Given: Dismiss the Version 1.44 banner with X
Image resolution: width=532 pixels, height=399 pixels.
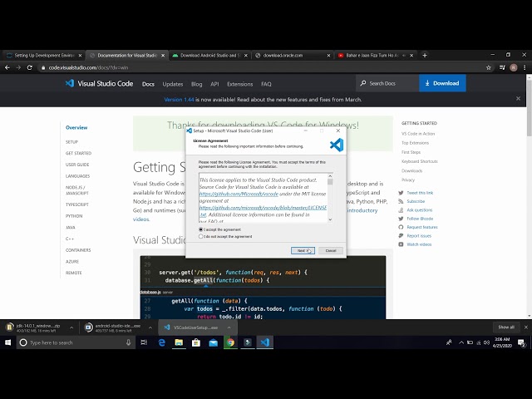Looking at the screenshot, I should (518, 98).
